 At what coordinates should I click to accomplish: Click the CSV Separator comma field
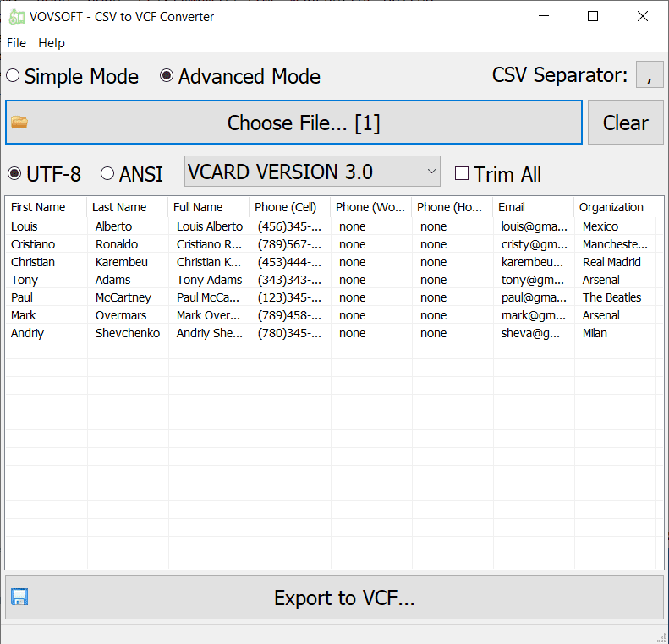(649, 75)
